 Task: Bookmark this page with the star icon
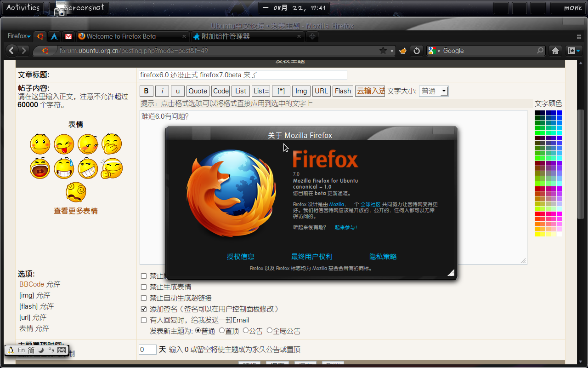[383, 51]
